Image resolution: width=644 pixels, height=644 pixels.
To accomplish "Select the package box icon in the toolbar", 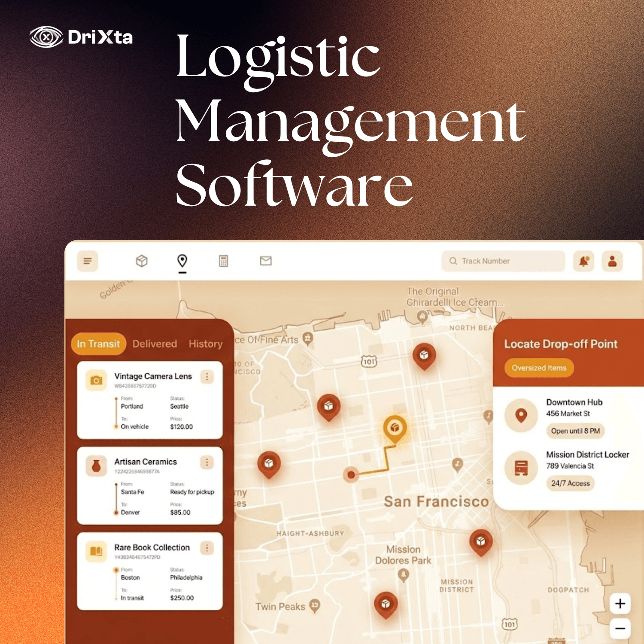I will pyautogui.click(x=142, y=261).
